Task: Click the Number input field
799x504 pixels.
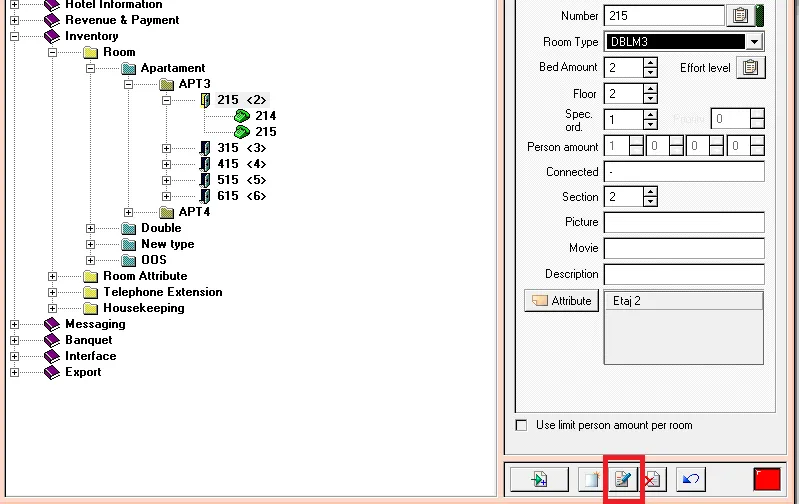Action: tap(664, 16)
